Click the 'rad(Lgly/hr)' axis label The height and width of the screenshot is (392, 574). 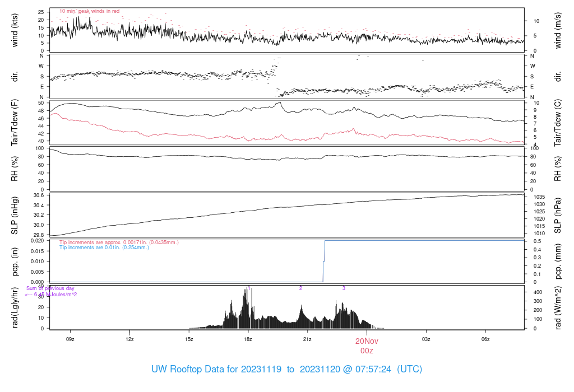tap(15, 307)
